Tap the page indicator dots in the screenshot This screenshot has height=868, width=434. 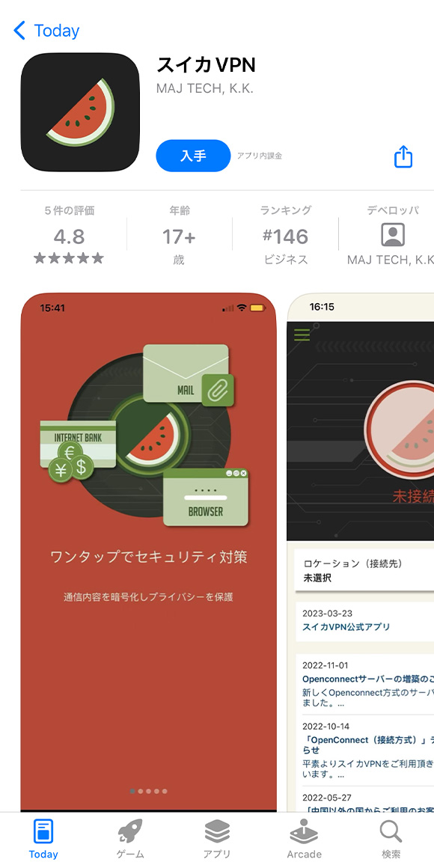tap(148, 791)
